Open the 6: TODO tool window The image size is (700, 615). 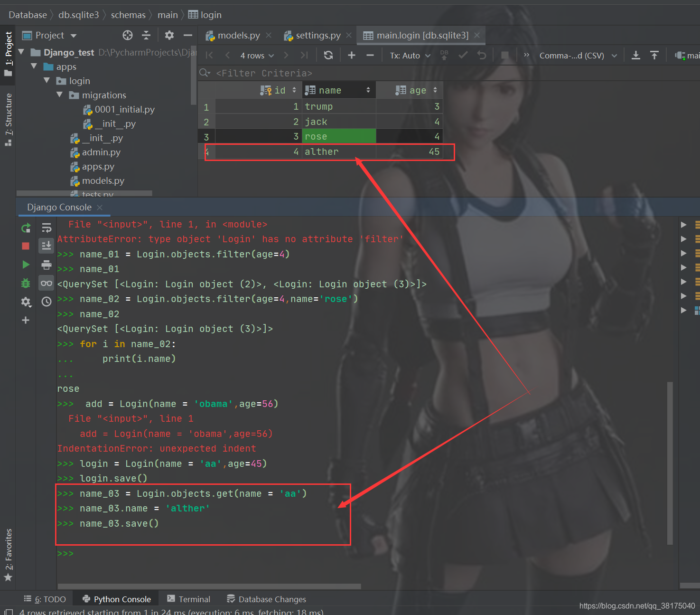pos(45,599)
